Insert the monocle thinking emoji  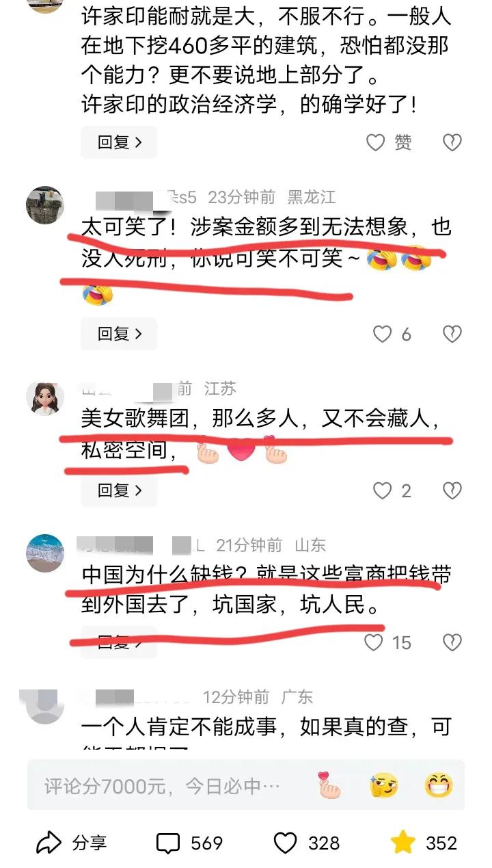[383, 785]
